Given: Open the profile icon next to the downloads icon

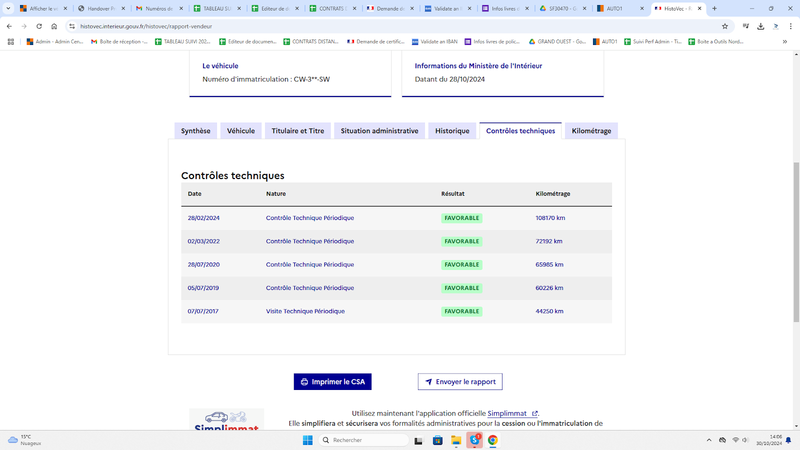Looking at the screenshot, I should click(776, 27).
